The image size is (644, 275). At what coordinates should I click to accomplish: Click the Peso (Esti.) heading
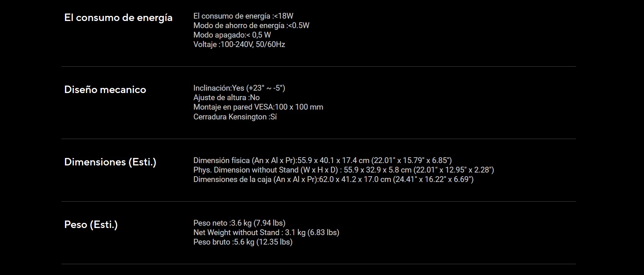click(x=91, y=225)
